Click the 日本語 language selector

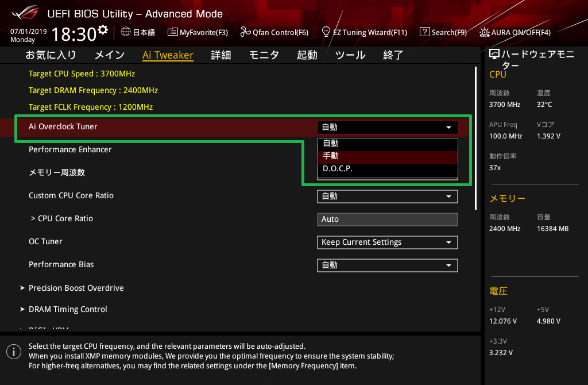coord(144,33)
